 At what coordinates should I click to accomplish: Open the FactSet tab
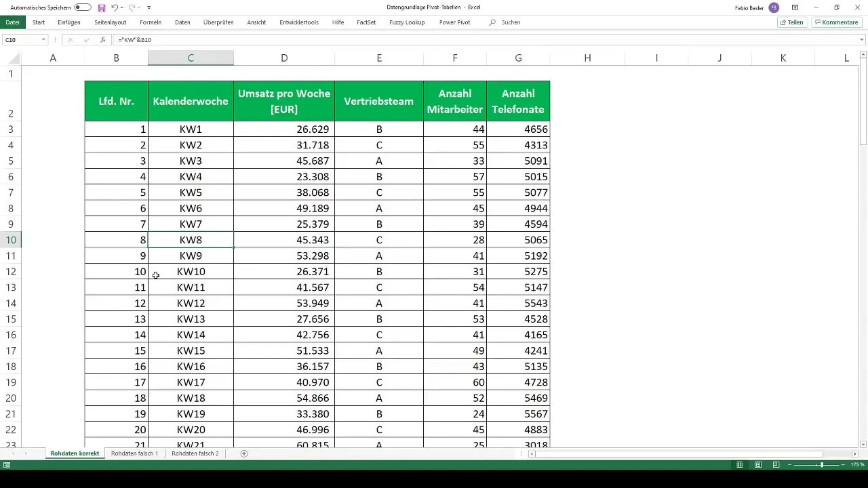[367, 22]
